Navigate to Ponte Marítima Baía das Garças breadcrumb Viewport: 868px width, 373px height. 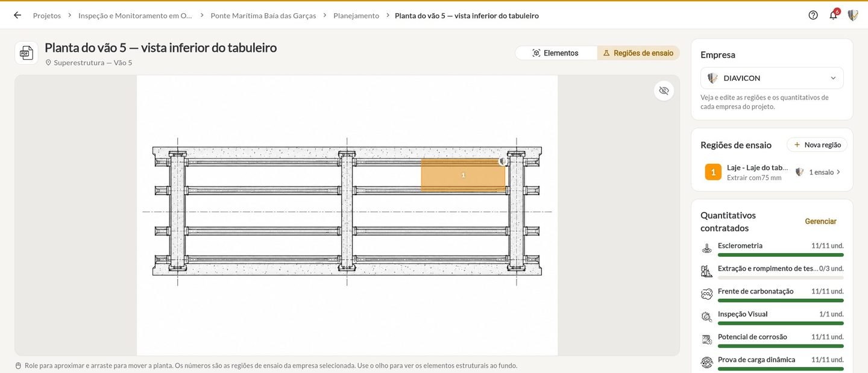point(263,16)
